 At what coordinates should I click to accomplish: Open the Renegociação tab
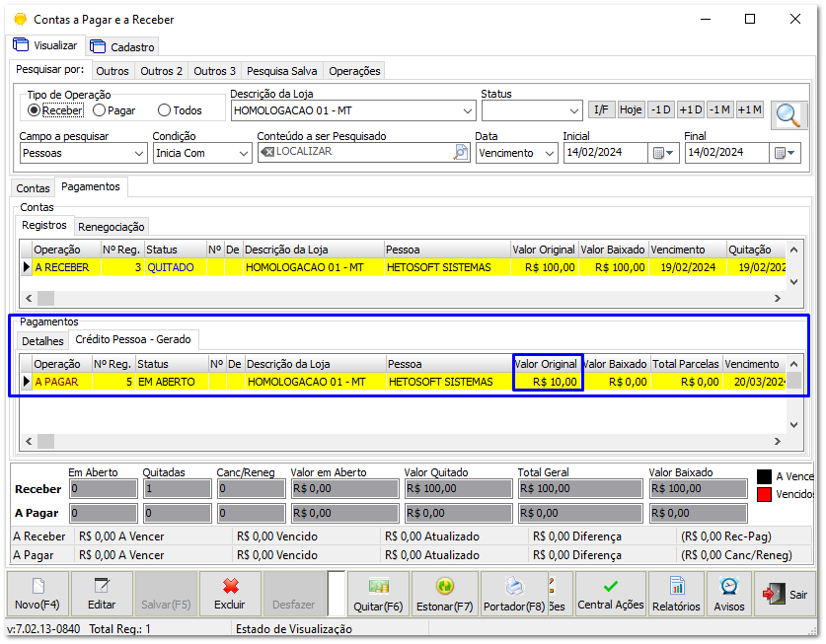pyautogui.click(x=112, y=227)
